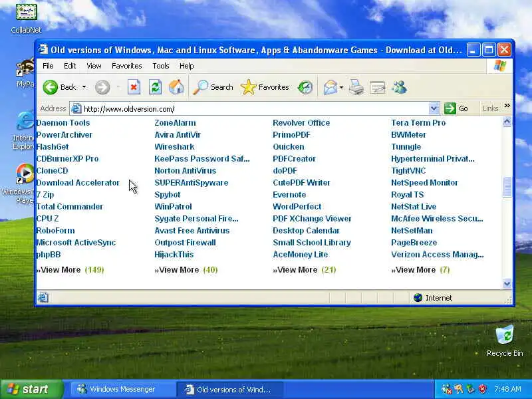Open the Recycle Bin desktop icon
Viewport: 532px width, 399px height.
505,340
